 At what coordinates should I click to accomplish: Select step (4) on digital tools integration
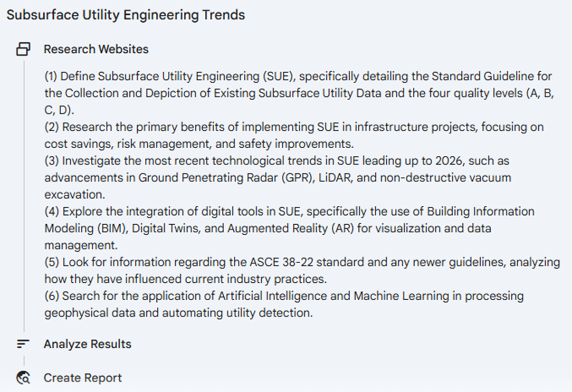289,211
